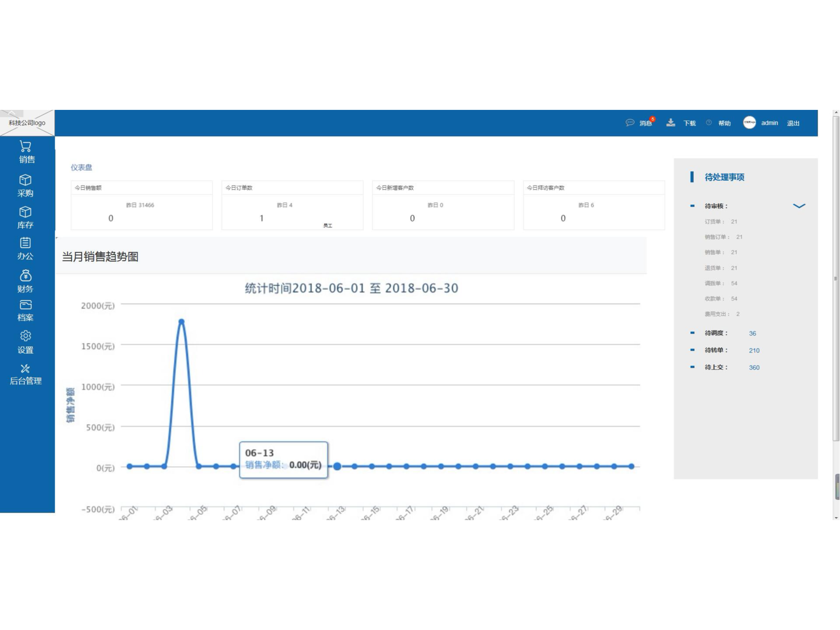Click the 员工 label in orders card

pyautogui.click(x=328, y=225)
